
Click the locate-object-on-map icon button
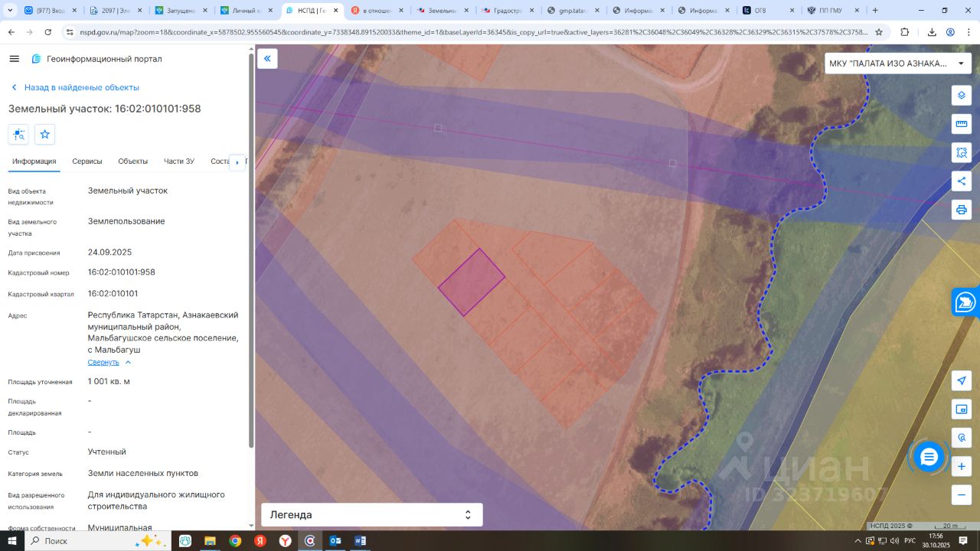(19, 135)
